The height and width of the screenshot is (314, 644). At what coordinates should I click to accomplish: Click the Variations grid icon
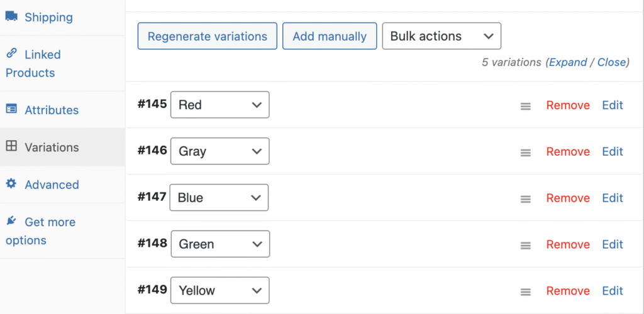tap(11, 146)
